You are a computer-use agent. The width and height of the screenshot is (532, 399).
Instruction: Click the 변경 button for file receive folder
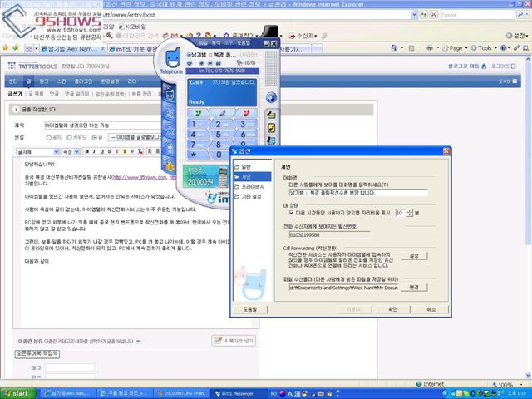click(x=414, y=288)
